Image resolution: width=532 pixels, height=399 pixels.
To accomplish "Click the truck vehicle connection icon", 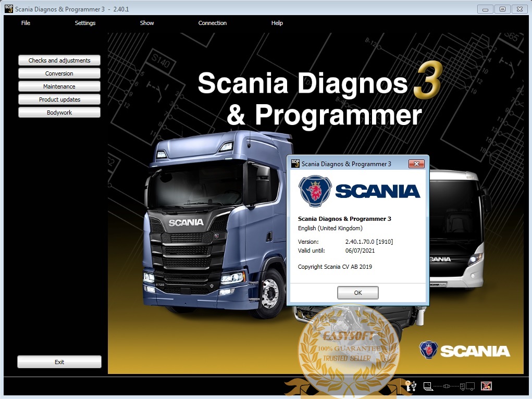I will point(467,386).
